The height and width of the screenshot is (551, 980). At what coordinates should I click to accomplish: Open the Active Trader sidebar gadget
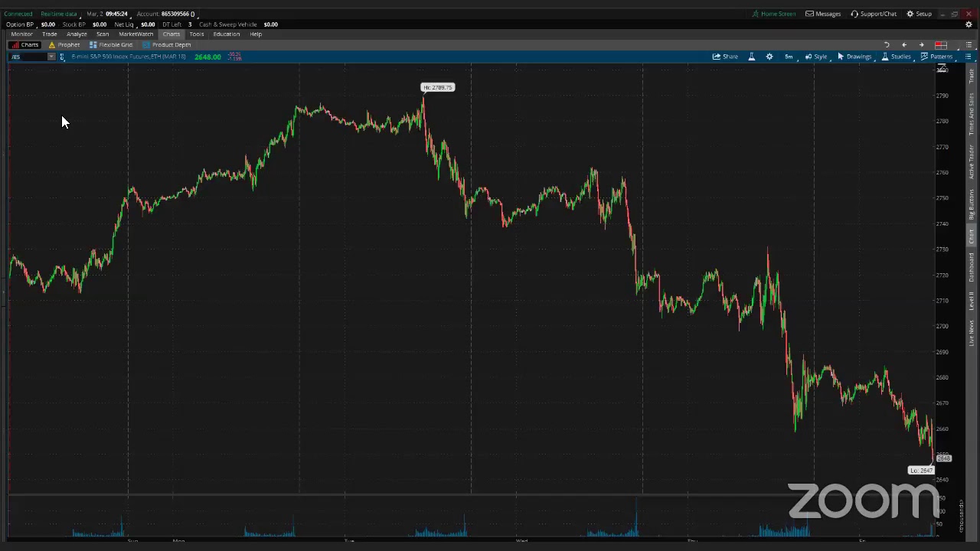972,161
